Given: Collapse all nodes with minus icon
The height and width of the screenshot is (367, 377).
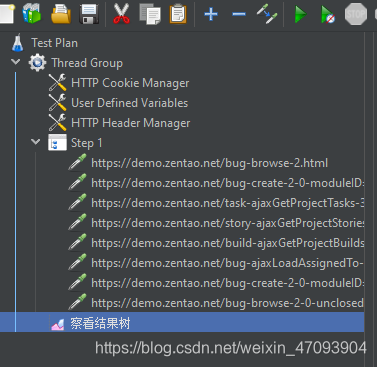Looking at the screenshot, I should (239, 14).
